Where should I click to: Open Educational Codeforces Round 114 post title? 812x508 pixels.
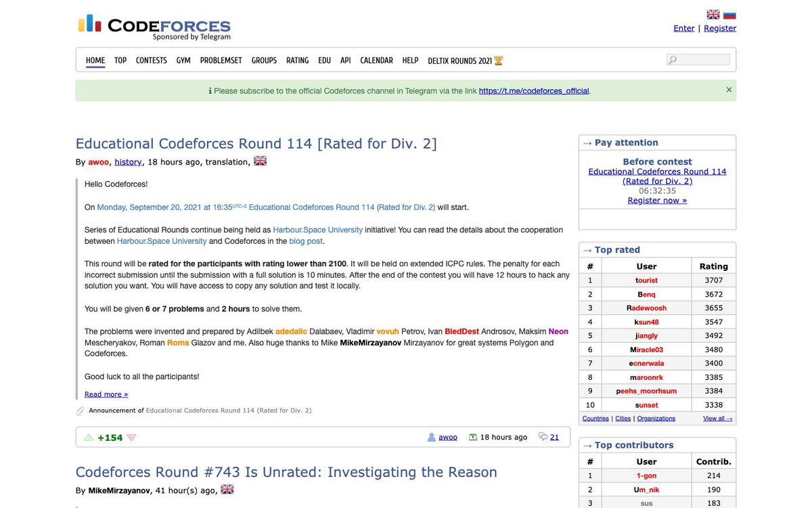[x=256, y=144]
